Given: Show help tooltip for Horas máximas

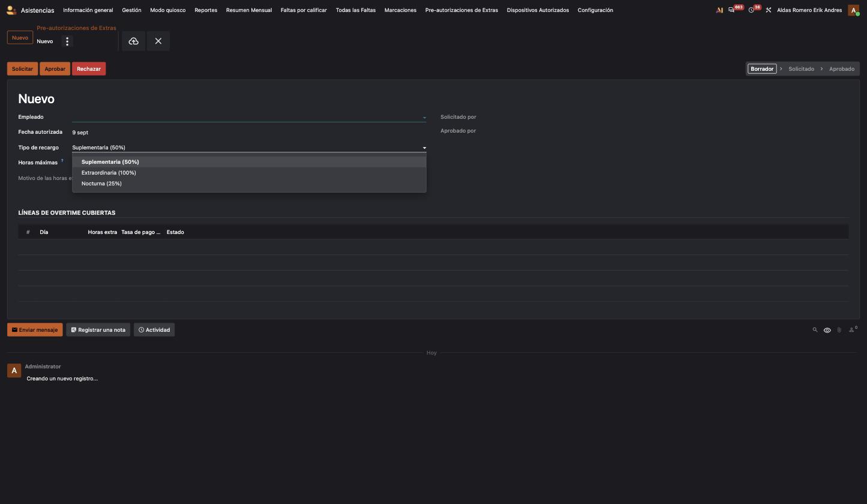Looking at the screenshot, I should [62, 161].
